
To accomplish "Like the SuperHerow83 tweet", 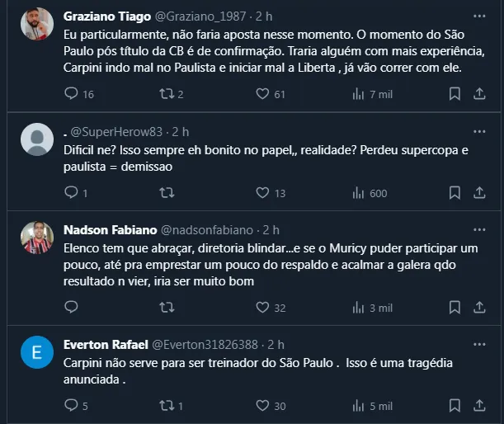I will point(262,193).
